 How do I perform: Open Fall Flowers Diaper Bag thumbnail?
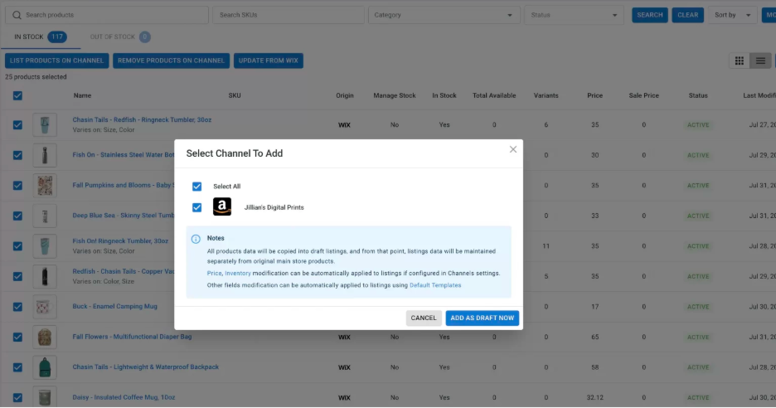(x=45, y=337)
